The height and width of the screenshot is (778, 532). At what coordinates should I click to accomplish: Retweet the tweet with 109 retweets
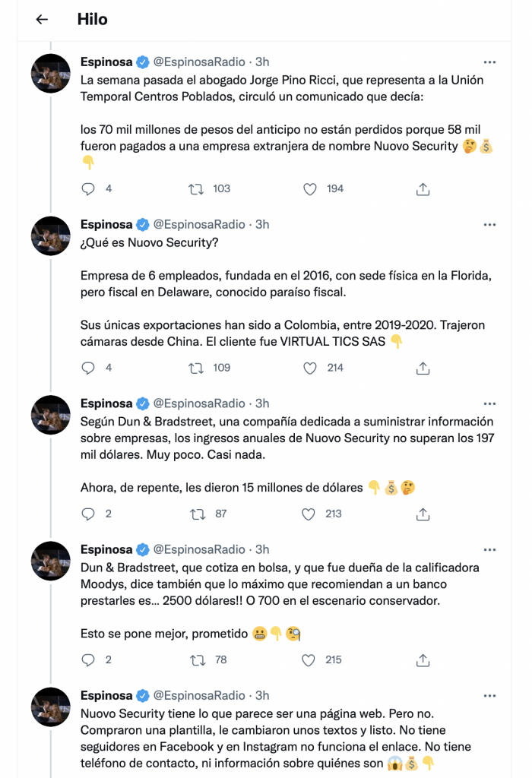coord(197,368)
